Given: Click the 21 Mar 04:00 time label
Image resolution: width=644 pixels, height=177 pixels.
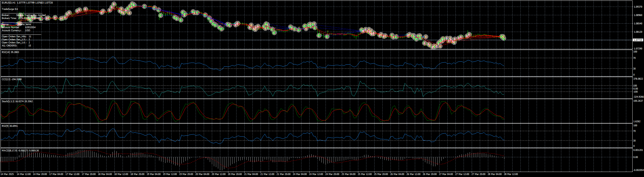Looking at the screenshot, I should click(x=251, y=174).
